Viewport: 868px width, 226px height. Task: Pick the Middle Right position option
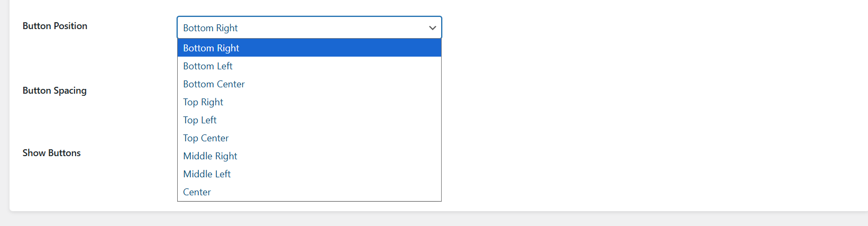[210, 156]
